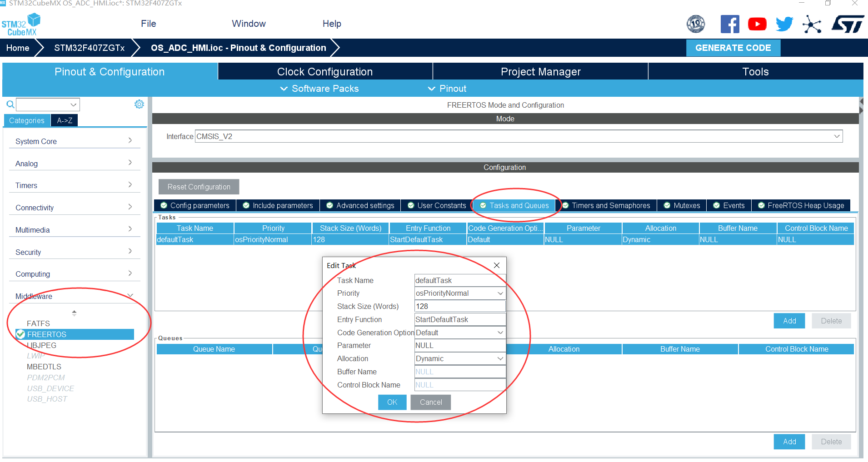Image resolution: width=868 pixels, height=462 pixels.
Task: Open the Tools tab
Action: 755,72
